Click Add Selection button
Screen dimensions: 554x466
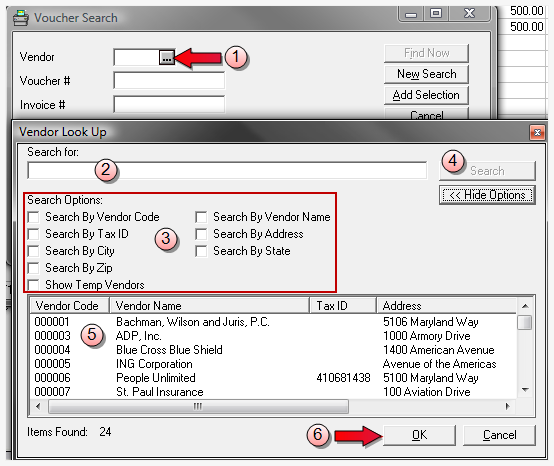pyautogui.click(x=426, y=95)
